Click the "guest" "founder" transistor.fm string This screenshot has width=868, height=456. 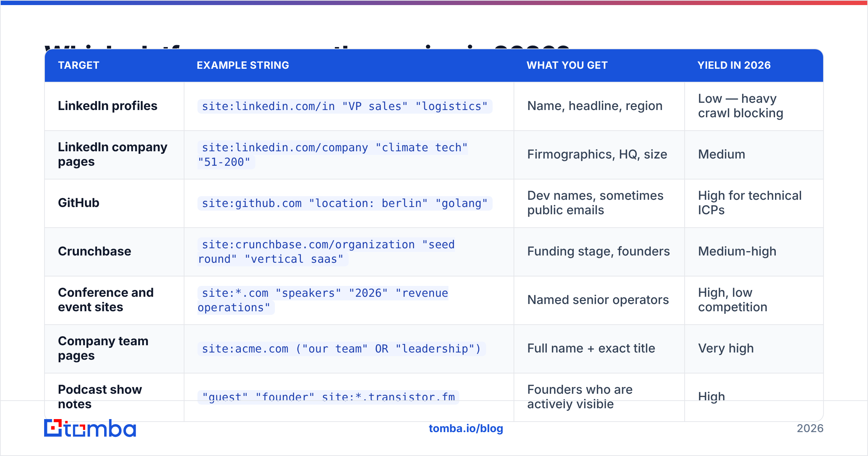pos(328,397)
